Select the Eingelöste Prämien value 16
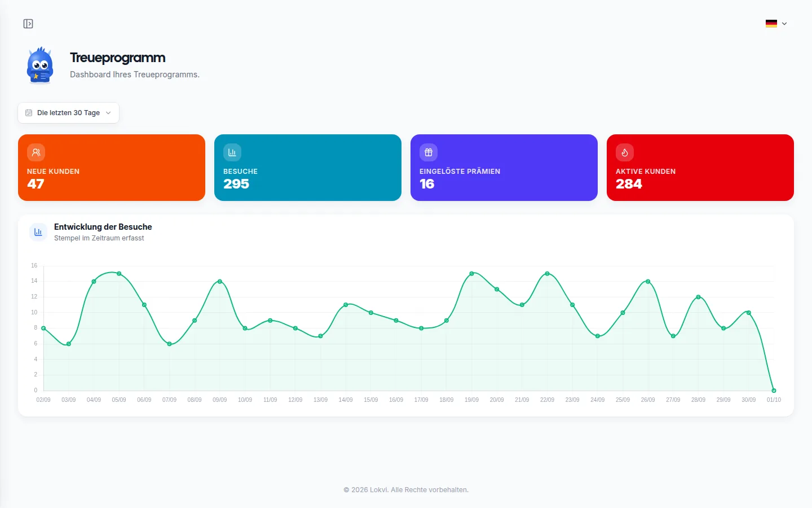Screen dimensions: 812x508 click(427, 184)
